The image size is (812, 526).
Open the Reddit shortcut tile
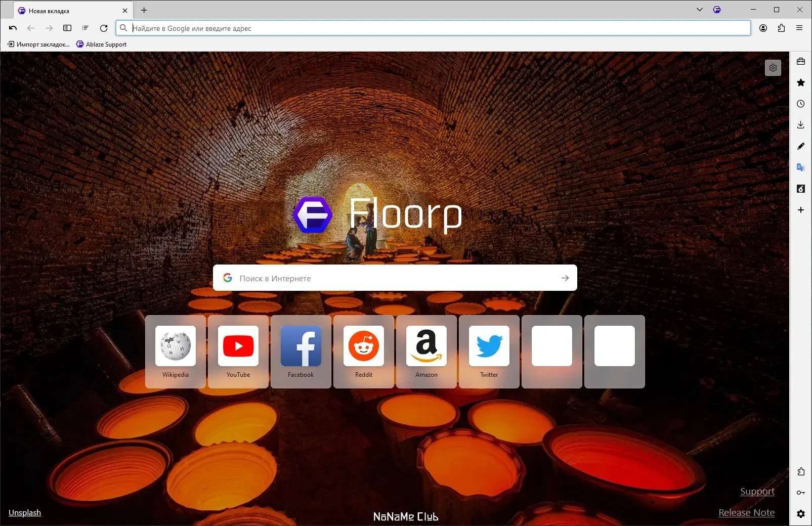364,352
